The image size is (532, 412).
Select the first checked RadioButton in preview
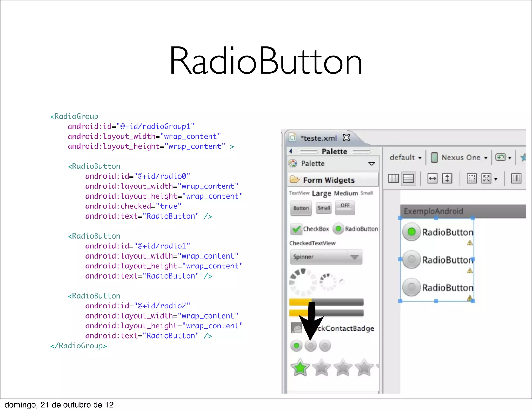pos(438,232)
